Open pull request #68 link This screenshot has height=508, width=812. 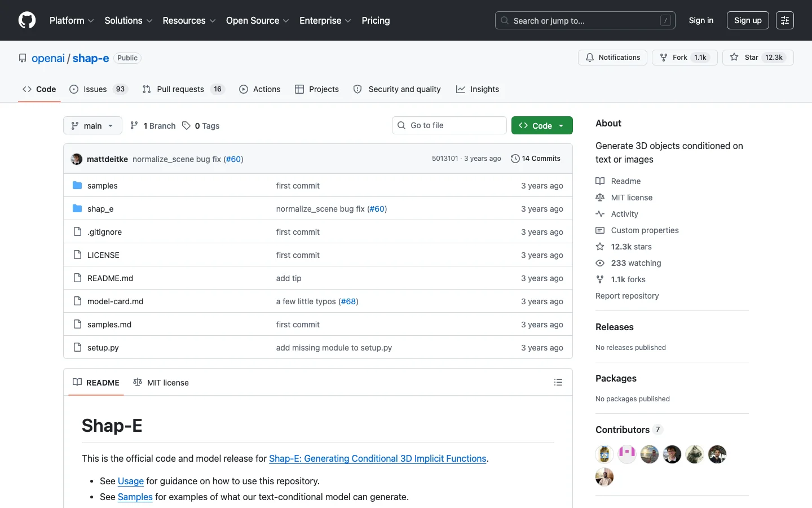348,301
